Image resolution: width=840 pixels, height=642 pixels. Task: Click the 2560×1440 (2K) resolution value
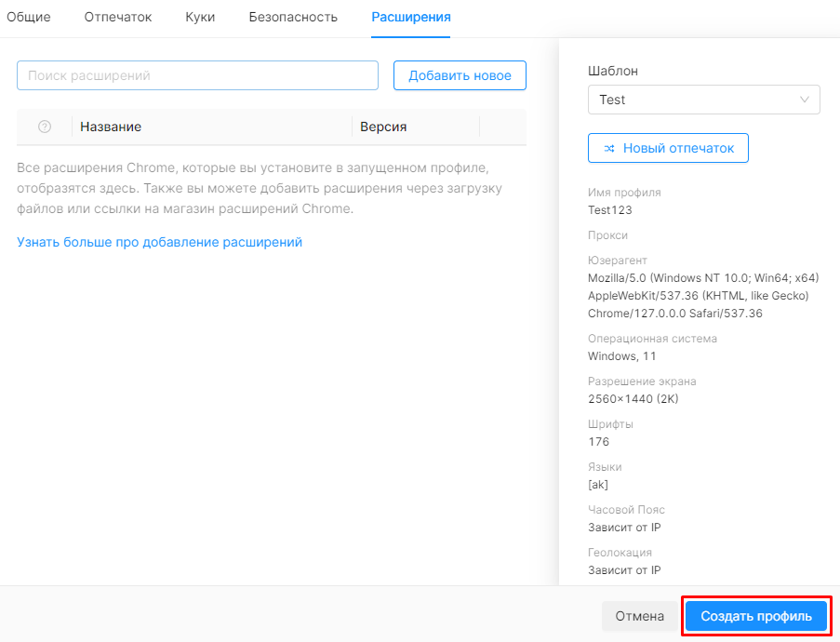(633, 399)
